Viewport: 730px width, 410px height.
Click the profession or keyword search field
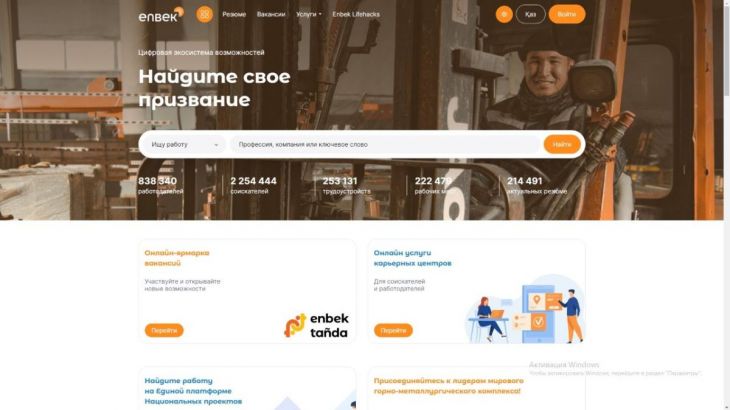tap(385, 145)
